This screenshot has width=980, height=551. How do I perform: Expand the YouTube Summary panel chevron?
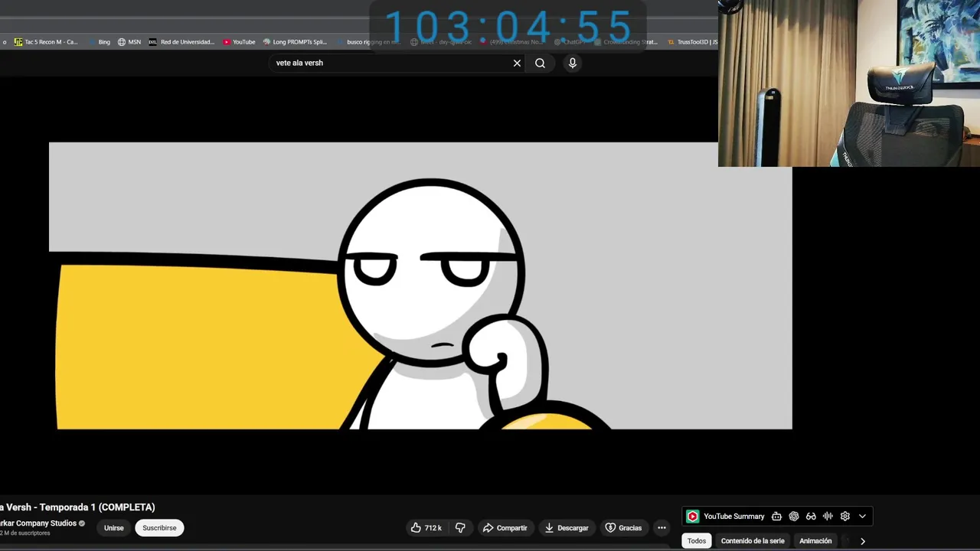click(x=862, y=517)
